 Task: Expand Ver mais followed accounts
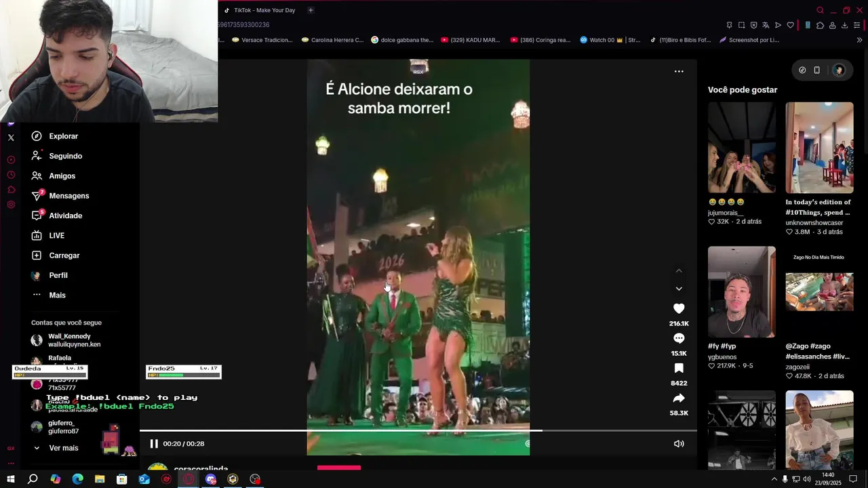click(x=56, y=448)
